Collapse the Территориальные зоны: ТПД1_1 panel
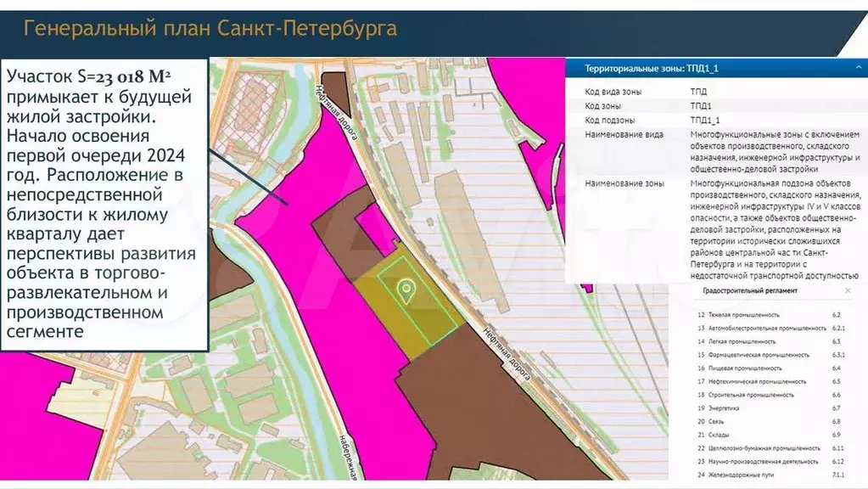This screenshot has height=489, width=868. 859,68
